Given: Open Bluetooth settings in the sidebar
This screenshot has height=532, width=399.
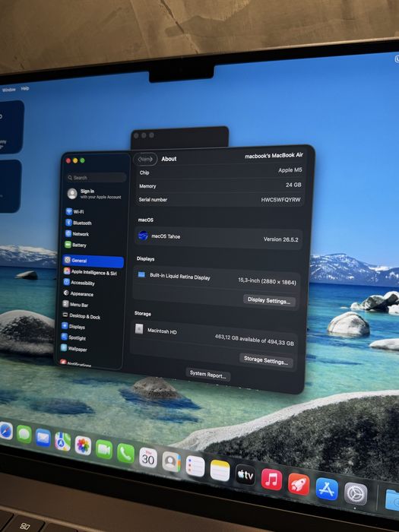Looking at the screenshot, I should (x=79, y=223).
